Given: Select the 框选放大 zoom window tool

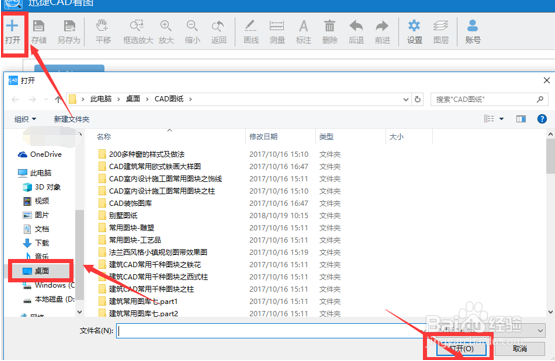Looking at the screenshot, I should click(138, 32).
